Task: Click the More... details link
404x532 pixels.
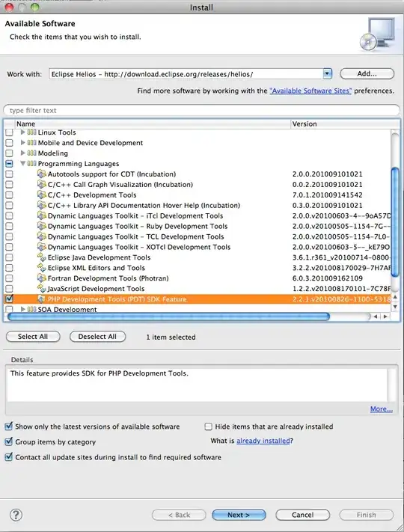Action: (x=382, y=409)
